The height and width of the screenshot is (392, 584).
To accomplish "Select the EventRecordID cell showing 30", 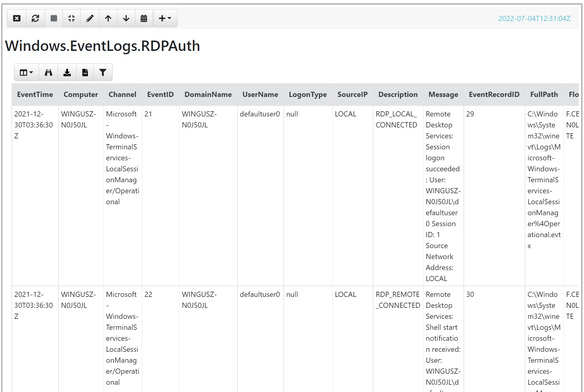I will (x=494, y=339).
